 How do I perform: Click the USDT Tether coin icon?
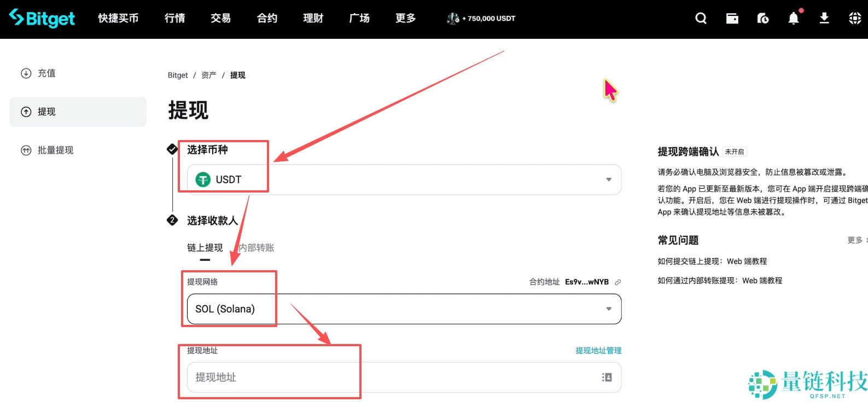(x=203, y=179)
